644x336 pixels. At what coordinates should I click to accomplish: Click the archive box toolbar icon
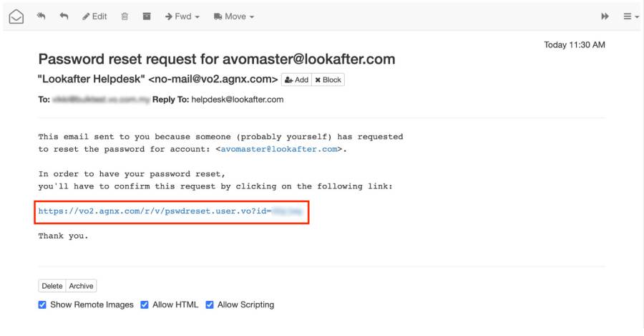pyautogui.click(x=147, y=16)
